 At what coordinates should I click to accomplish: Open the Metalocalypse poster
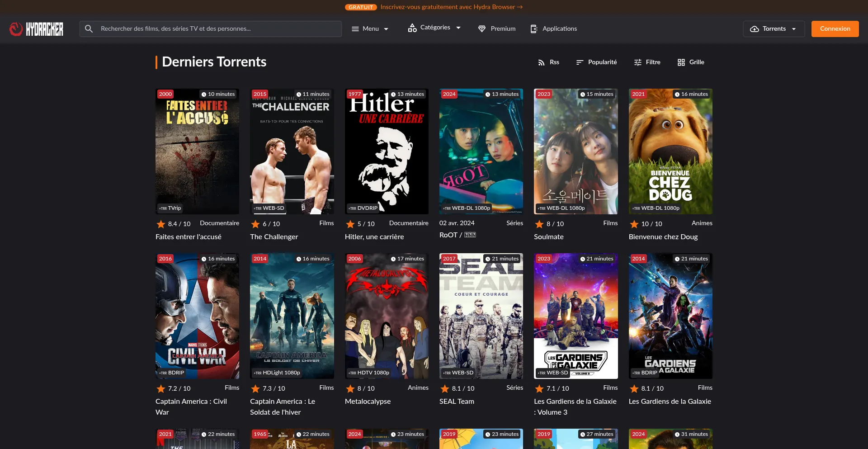coord(387,316)
